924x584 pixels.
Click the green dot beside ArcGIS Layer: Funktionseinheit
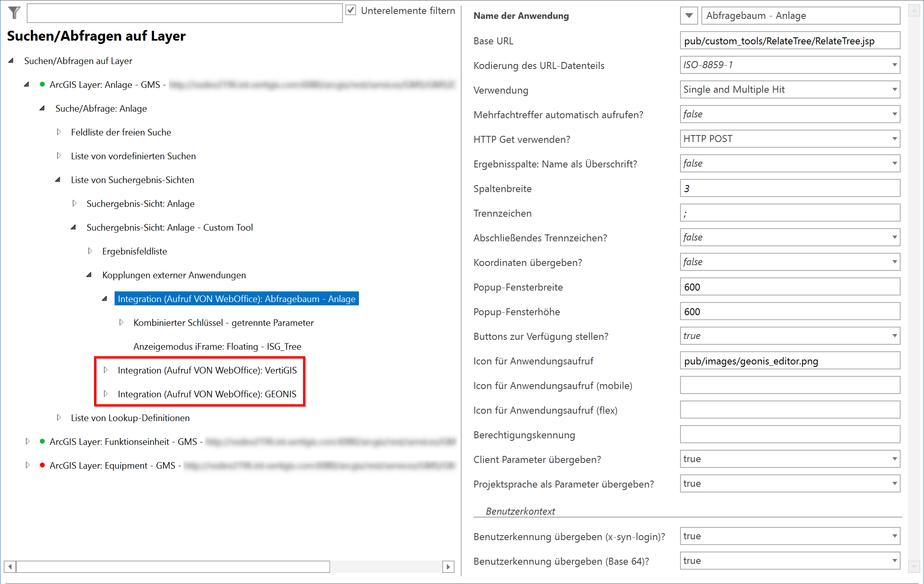[x=41, y=442]
